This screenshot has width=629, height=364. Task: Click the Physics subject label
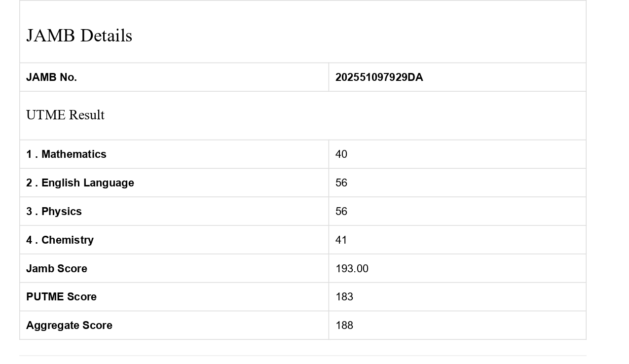coord(54,212)
